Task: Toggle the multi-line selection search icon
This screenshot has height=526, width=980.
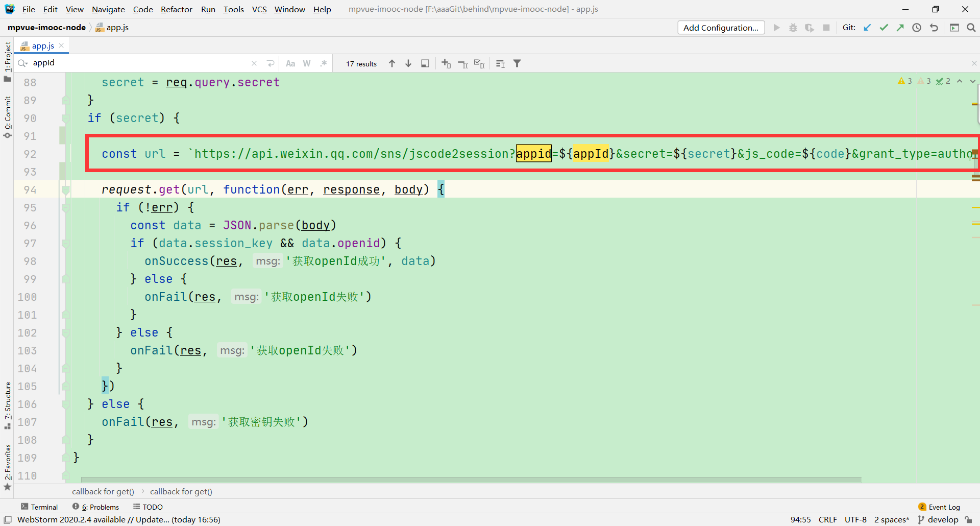Action: pos(500,63)
